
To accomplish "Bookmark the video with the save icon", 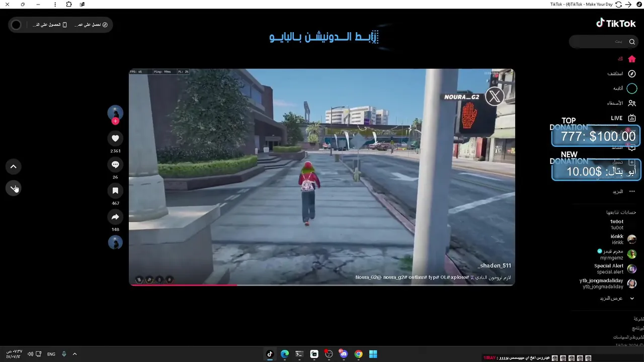I will [115, 191].
